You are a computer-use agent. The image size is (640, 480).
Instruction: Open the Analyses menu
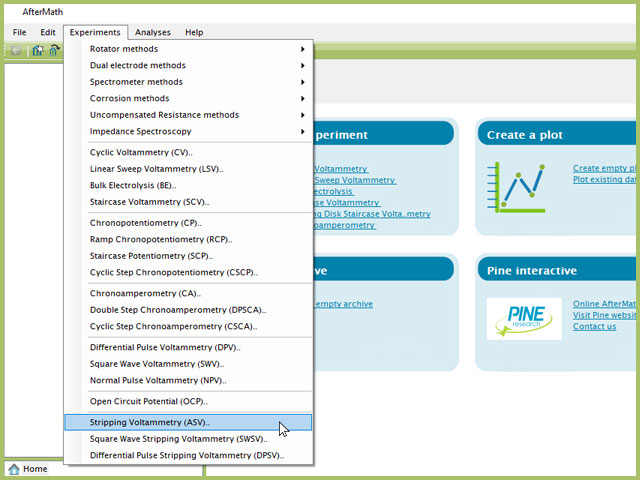[153, 32]
